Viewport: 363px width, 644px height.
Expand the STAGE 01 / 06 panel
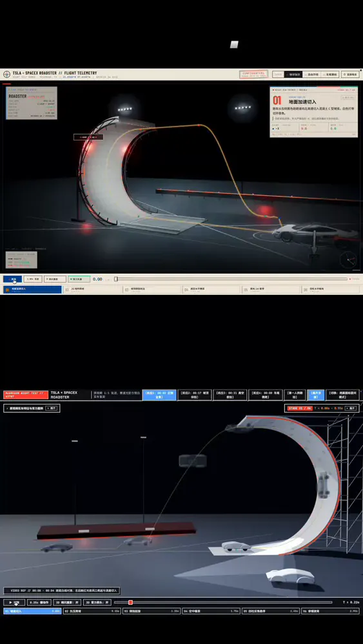(x=351, y=408)
